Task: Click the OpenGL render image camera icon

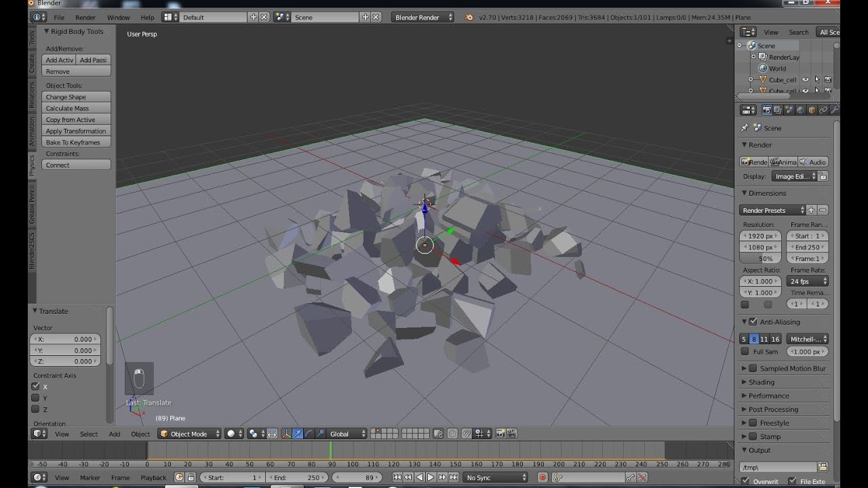Action: 501,434
